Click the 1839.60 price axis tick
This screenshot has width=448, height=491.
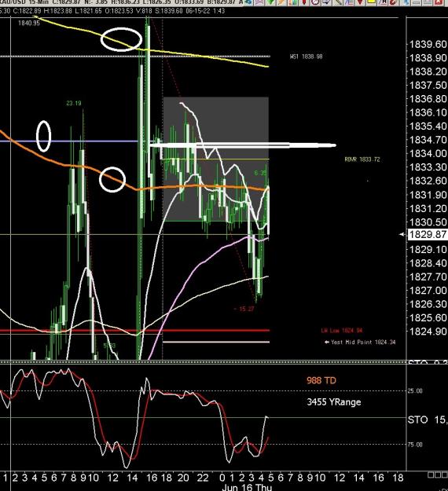click(428, 44)
